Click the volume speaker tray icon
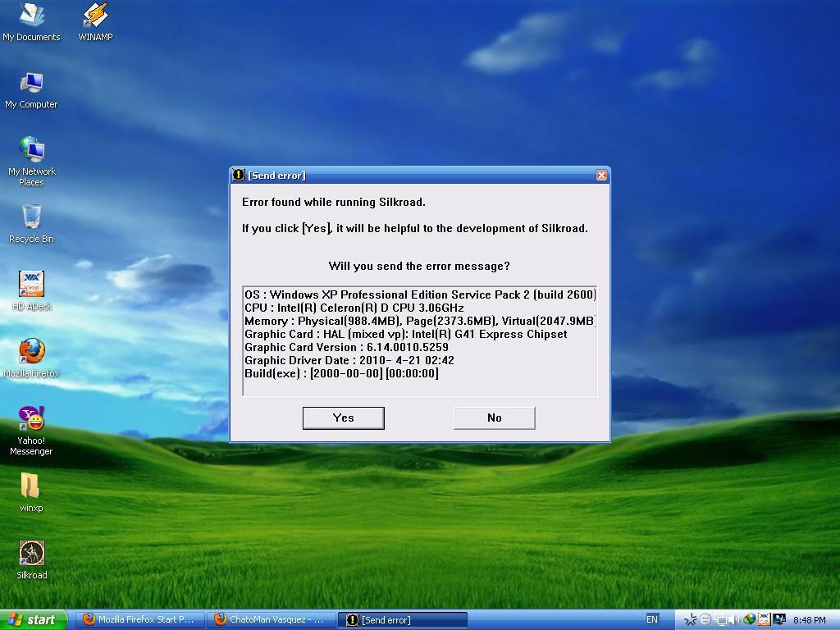This screenshot has height=630, width=840. tap(734, 620)
